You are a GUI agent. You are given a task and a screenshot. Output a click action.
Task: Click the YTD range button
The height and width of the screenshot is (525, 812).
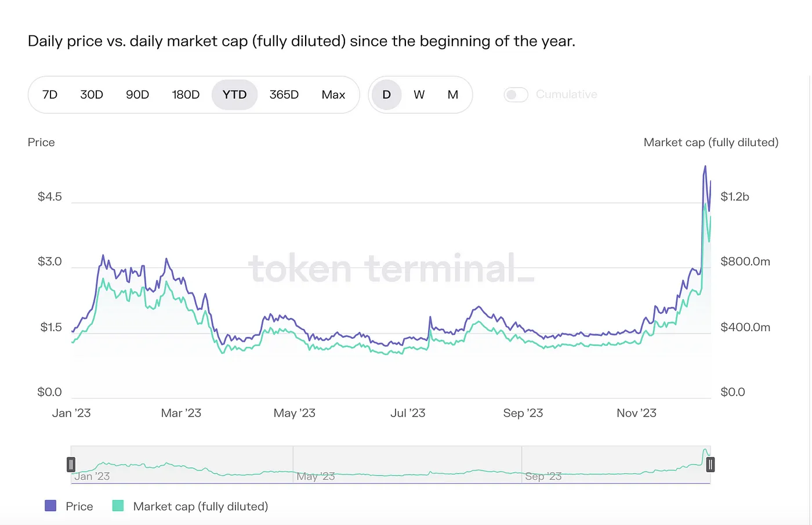pyautogui.click(x=234, y=95)
